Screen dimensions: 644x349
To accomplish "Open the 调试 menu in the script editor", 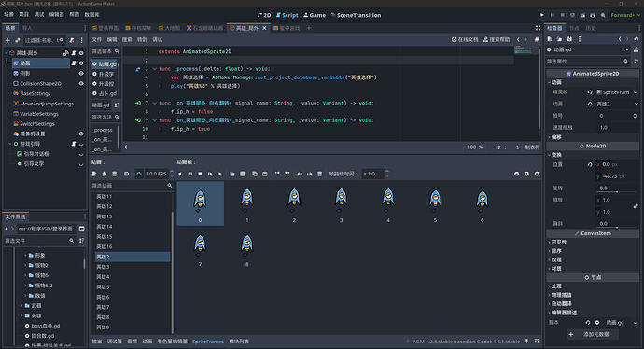I will [158, 40].
